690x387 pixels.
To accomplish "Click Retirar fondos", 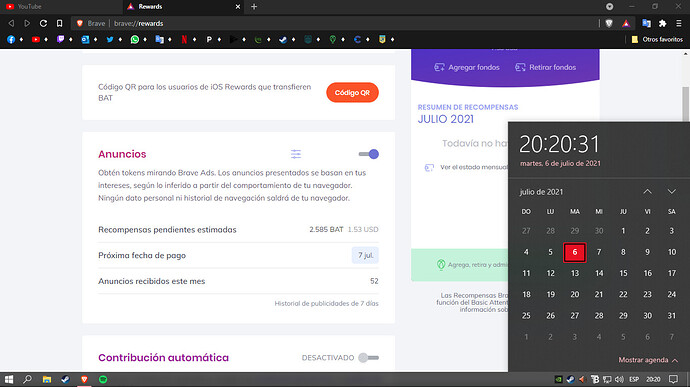I will click(x=546, y=67).
